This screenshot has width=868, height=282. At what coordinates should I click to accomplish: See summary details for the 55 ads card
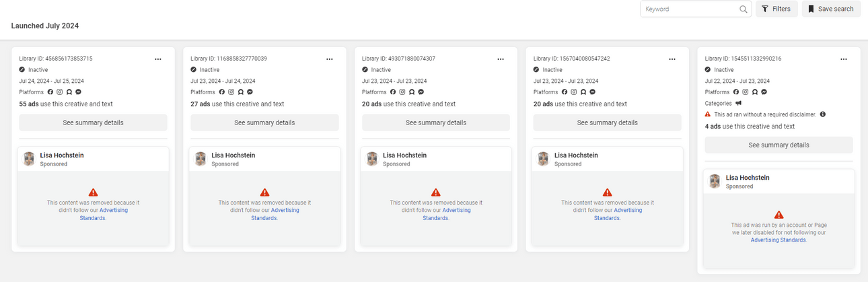[93, 122]
